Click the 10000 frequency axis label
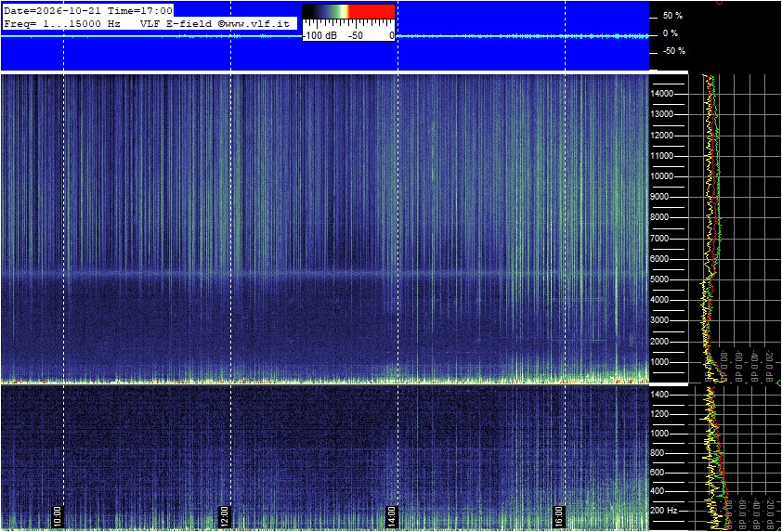Viewport: 782px width, 532px height. point(662,176)
